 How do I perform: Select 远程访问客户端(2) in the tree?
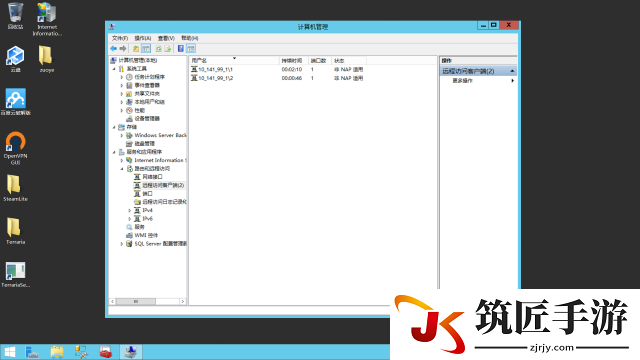coord(163,185)
